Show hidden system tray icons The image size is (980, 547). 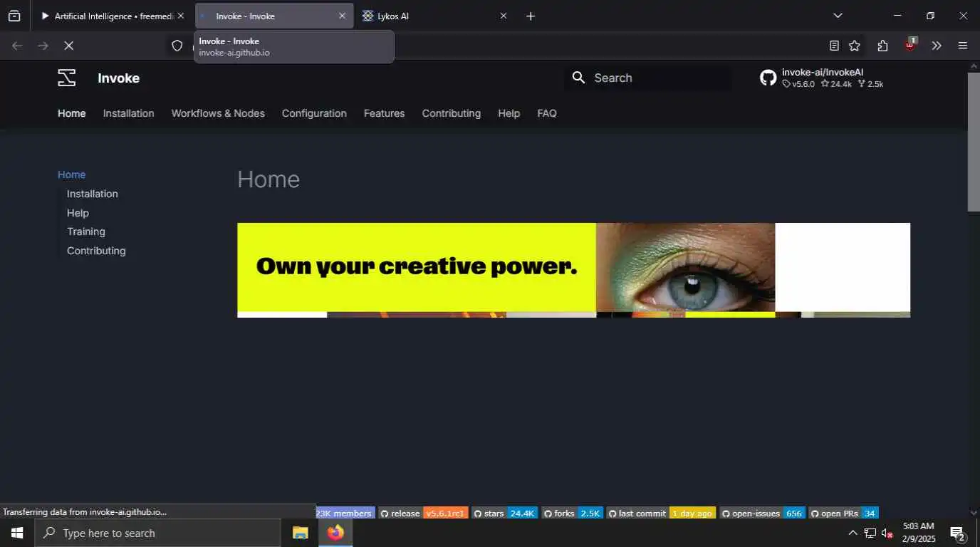pos(853,533)
